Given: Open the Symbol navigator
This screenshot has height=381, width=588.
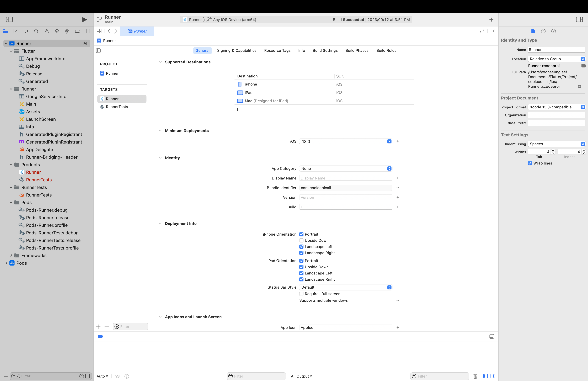Looking at the screenshot, I should pyautogui.click(x=26, y=31).
